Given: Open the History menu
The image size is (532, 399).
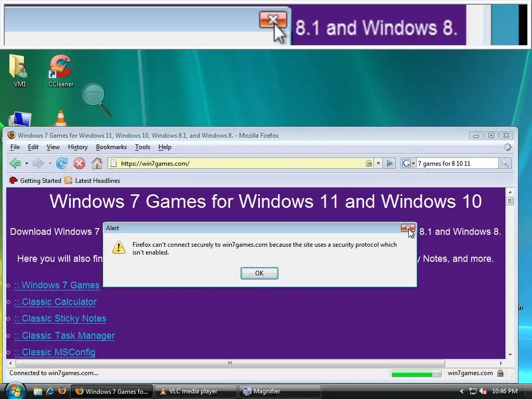Looking at the screenshot, I should 78,147.
